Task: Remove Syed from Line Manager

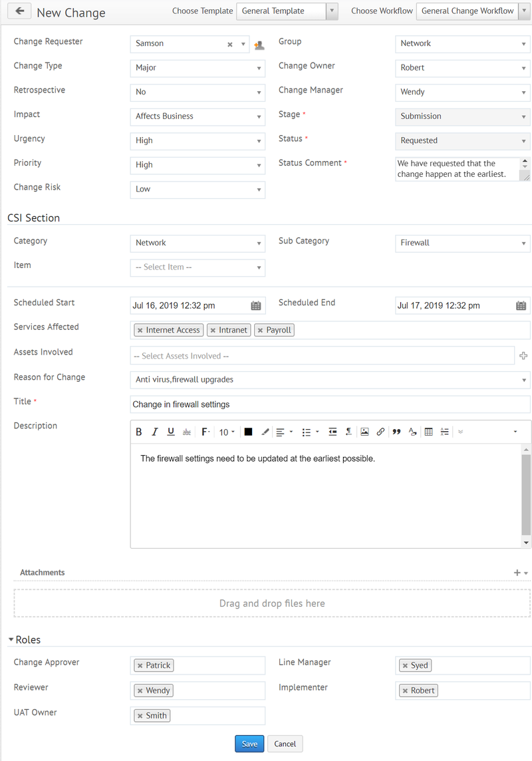Action: 405,666
